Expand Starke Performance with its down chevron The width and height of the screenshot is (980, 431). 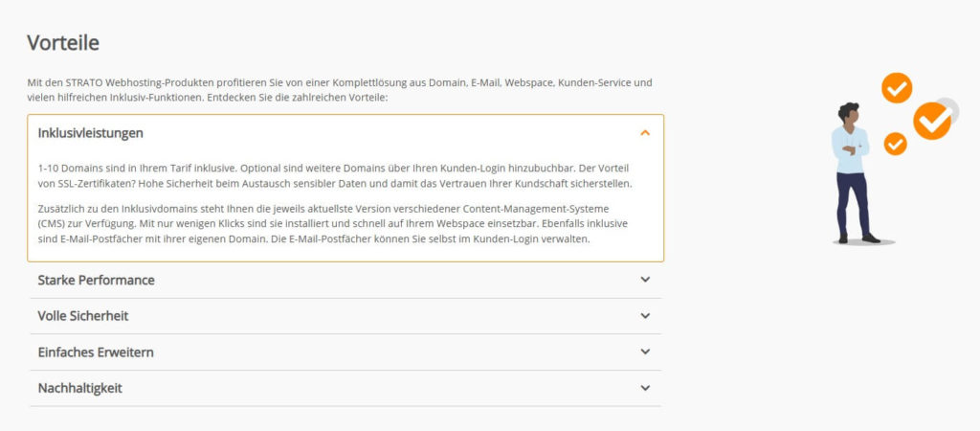645,280
